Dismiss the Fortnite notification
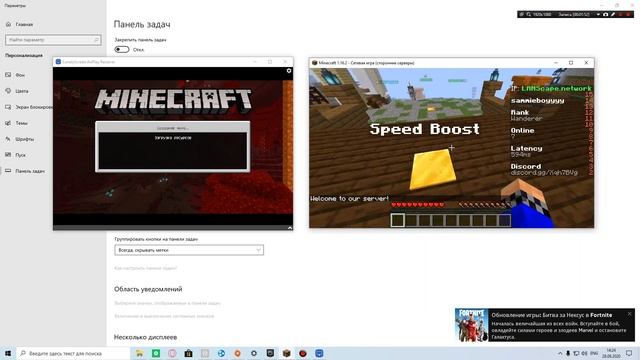Screen dimensions: 640x360 [630, 314]
